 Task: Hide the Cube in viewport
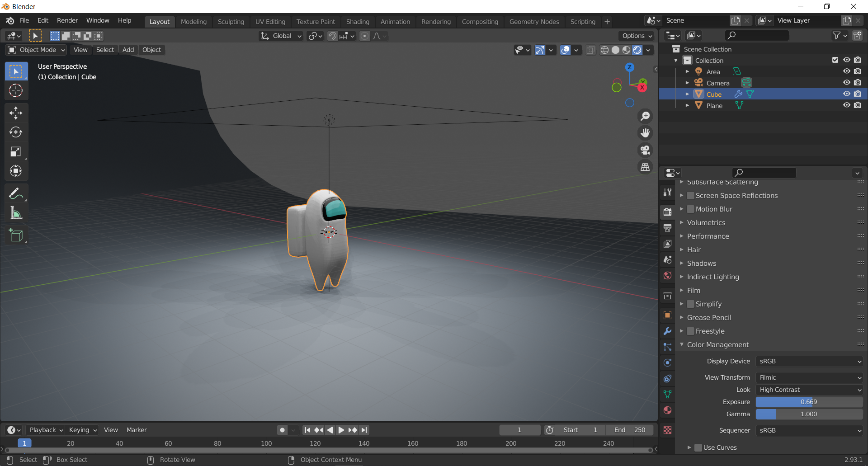point(847,94)
